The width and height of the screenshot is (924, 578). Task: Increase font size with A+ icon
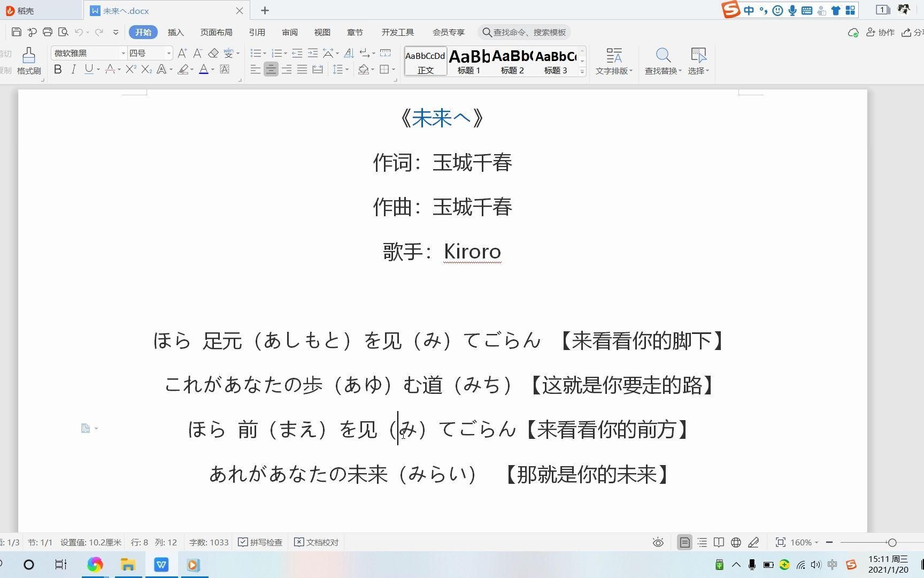[182, 53]
